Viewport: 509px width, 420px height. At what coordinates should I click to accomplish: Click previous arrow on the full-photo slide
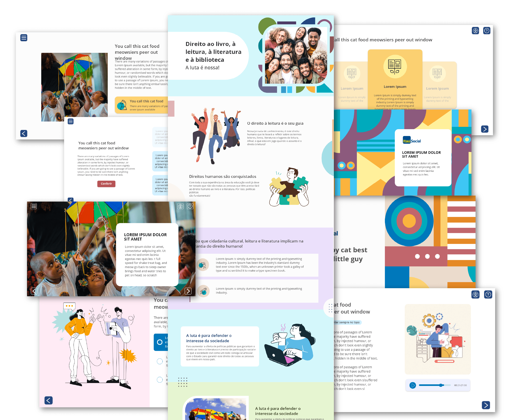[x=34, y=291]
